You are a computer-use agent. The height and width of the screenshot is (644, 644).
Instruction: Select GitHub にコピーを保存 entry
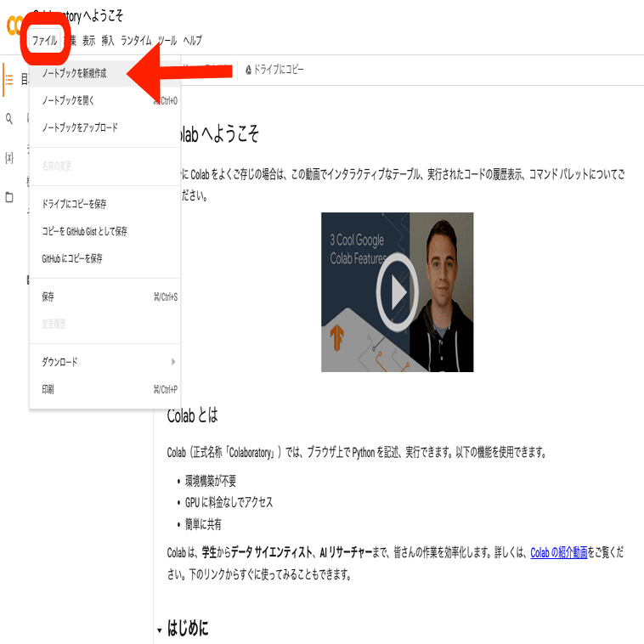click(x=105, y=258)
